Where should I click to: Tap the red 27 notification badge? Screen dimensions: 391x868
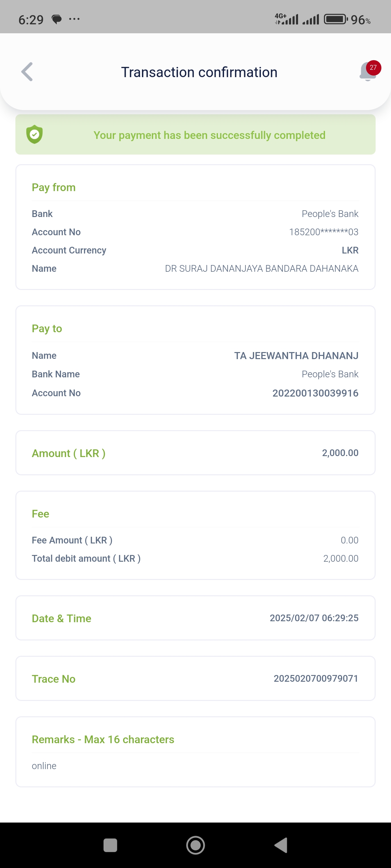click(373, 68)
